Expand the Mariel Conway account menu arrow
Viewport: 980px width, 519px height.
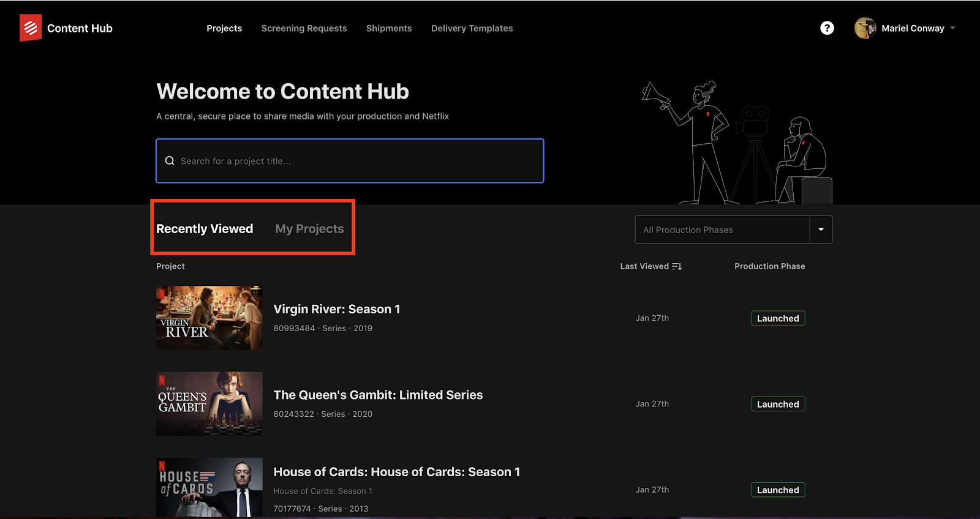(x=952, y=28)
